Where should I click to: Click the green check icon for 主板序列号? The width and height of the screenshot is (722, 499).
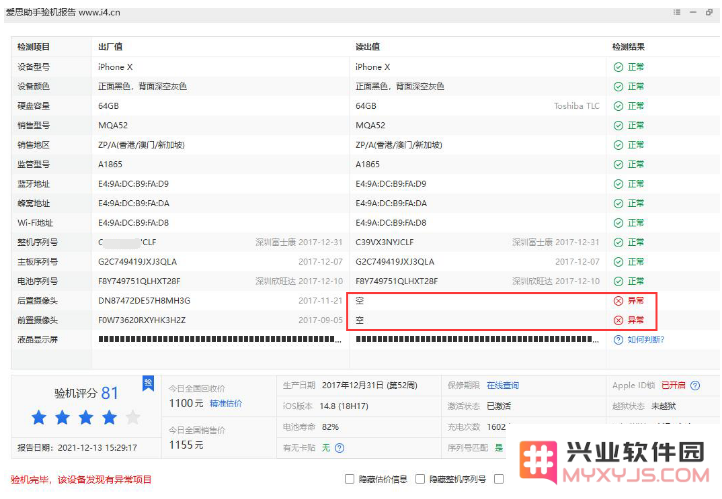point(618,262)
